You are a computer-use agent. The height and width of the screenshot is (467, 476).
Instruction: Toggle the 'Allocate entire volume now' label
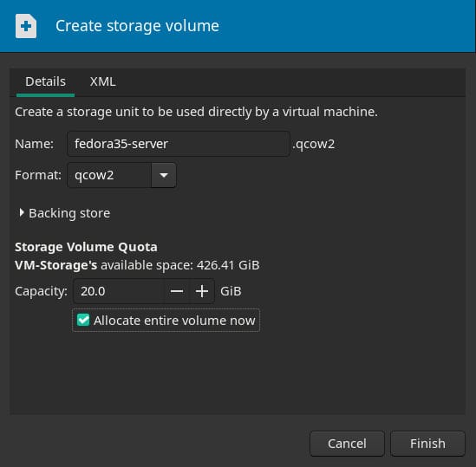174,321
